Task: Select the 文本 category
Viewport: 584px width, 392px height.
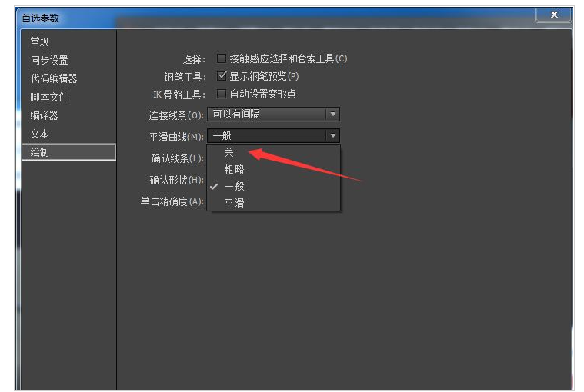Action: (x=40, y=134)
